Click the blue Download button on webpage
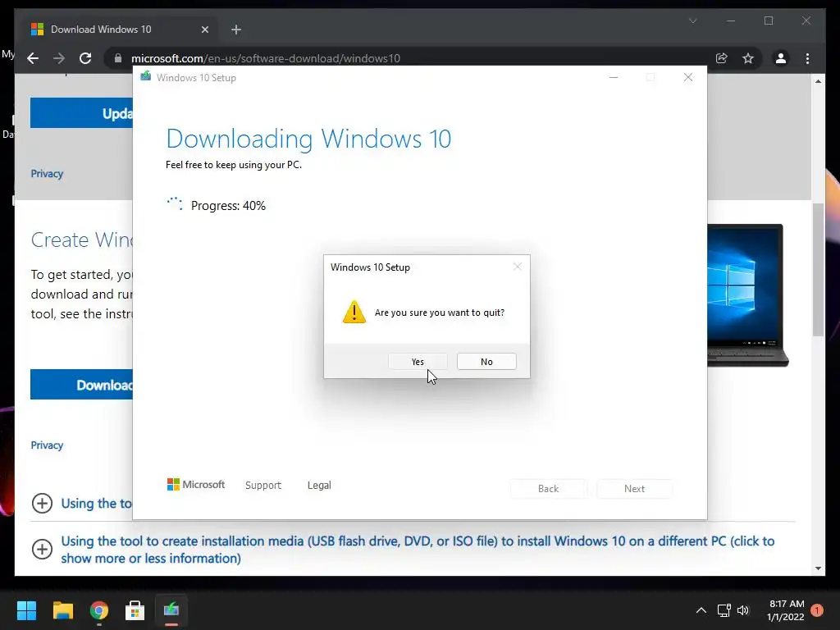 [81, 385]
